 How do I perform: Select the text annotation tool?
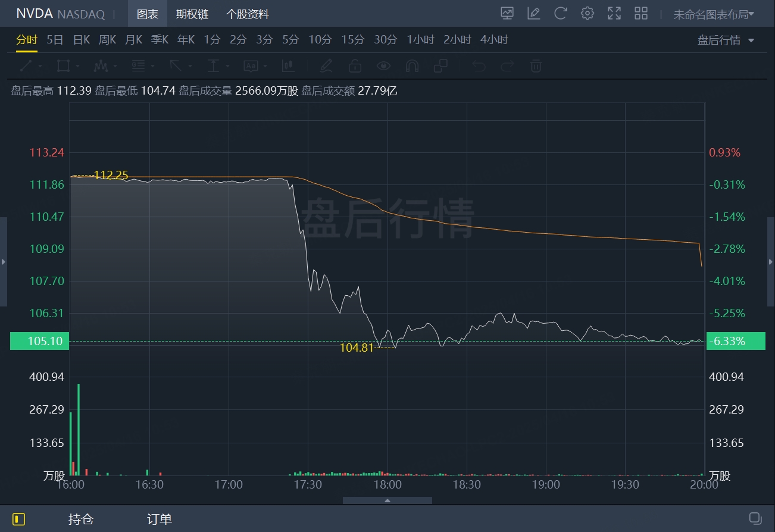pyautogui.click(x=251, y=65)
